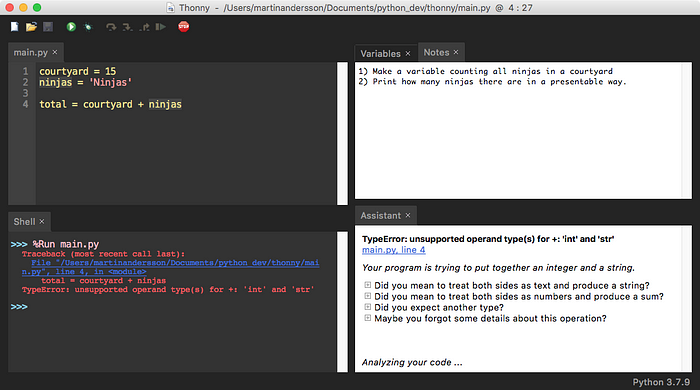Follow the traceback file link in Shell
Image resolution: width=700 pixels, height=390 pixels.
(x=171, y=267)
